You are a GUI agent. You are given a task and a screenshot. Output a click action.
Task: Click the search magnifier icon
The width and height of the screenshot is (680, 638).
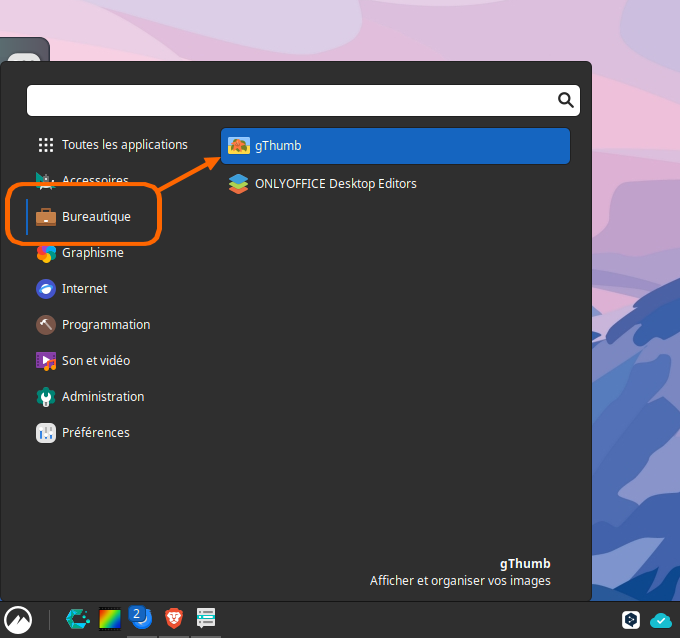tap(565, 100)
